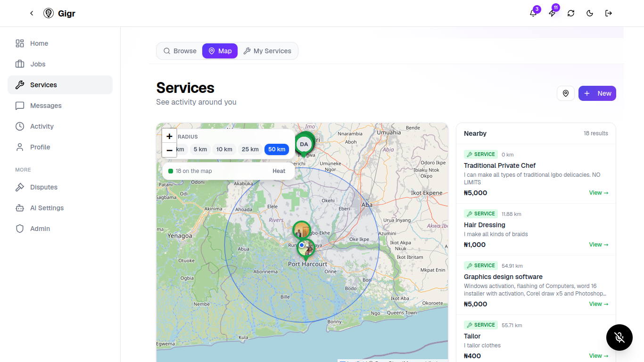The height and width of the screenshot is (362, 644).
Task: Open View link for Graphics design software
Action: [x=599, y=304]
